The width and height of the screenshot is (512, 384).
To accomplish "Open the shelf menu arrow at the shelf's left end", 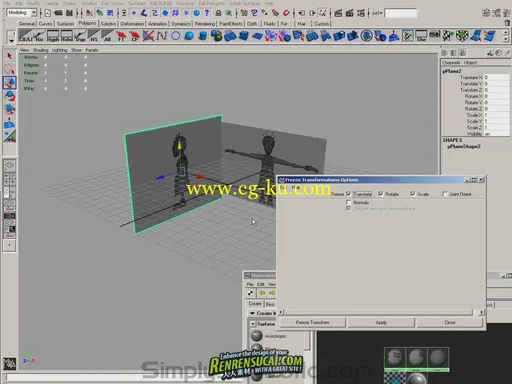I will pos(11,41).
